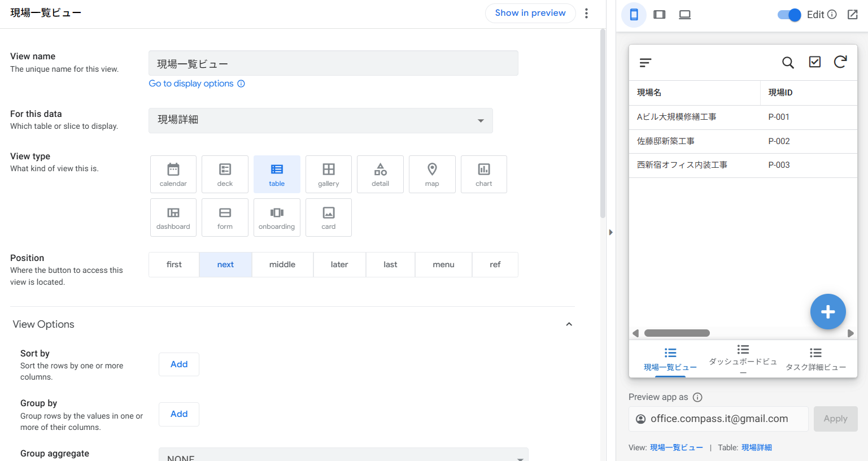Follow the Go to display options link
868x461 pixels.
191,84
